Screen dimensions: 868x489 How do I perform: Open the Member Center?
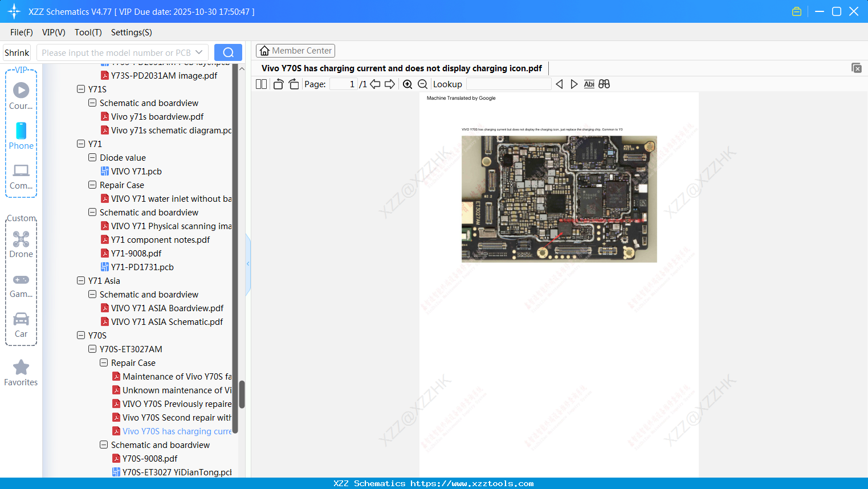pos(295,51)
